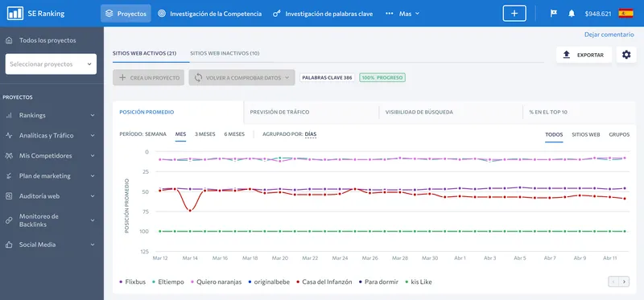Show GRUPOS chart filter
Viewport: 644px width, 300px height.
619,134
